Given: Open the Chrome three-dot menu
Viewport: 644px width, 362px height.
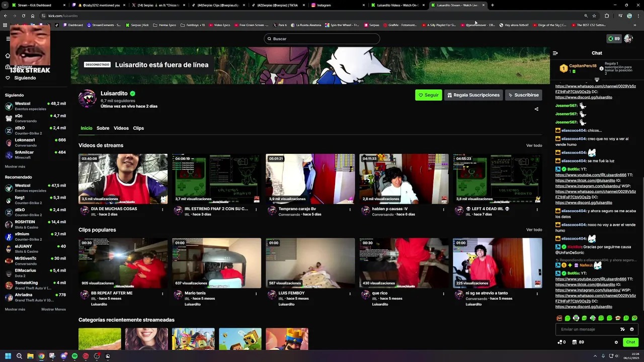Looking at the screenshot, I should point(637,16).
